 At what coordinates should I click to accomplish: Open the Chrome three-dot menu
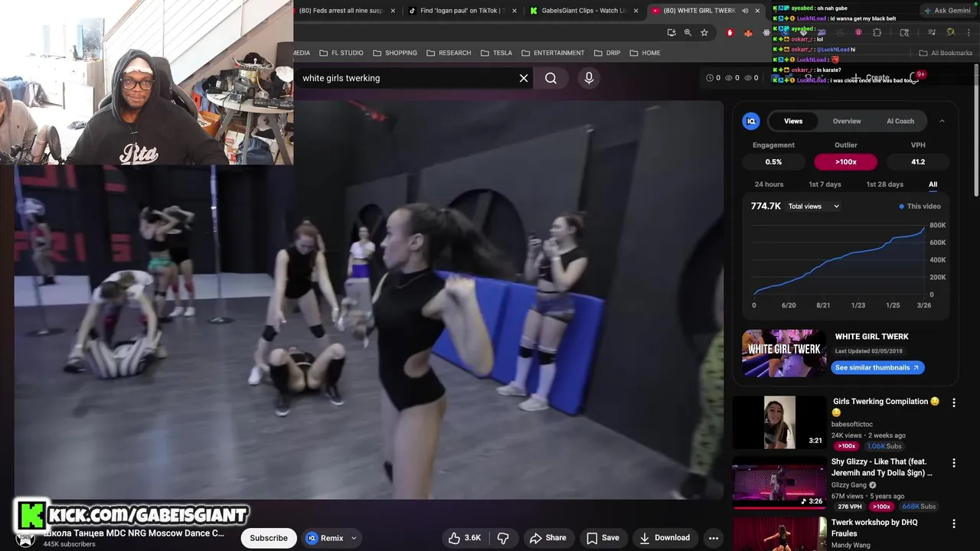coord(969,32)
